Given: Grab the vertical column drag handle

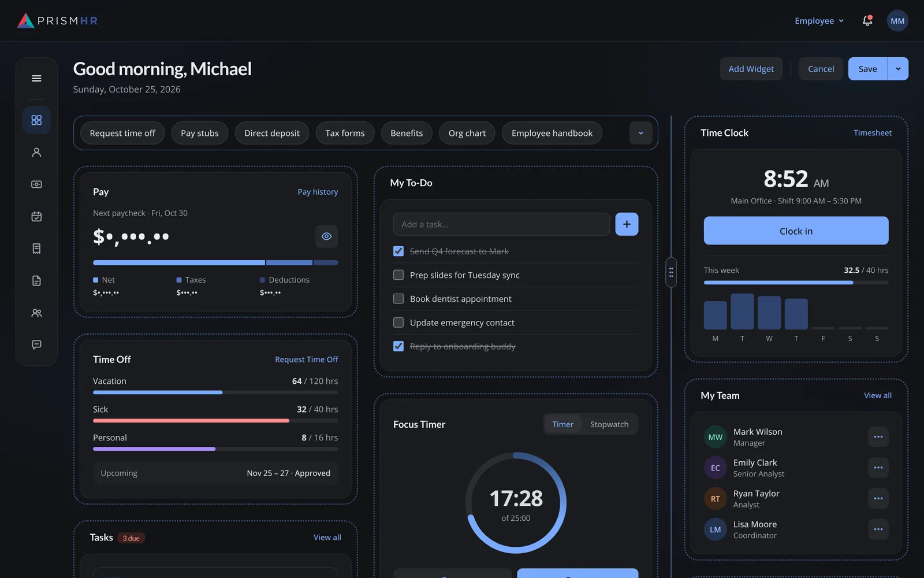Looking at the screenshot, I should coord(671,272).
